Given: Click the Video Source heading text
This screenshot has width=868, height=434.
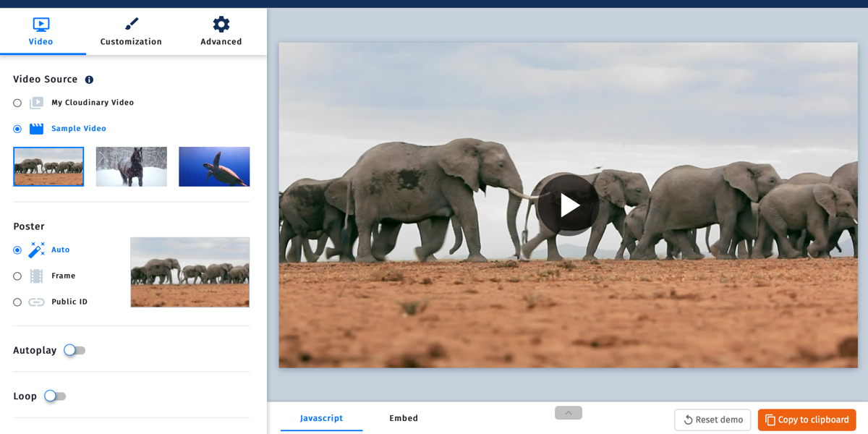Looking at the screenshot, I should pos(46,80).
